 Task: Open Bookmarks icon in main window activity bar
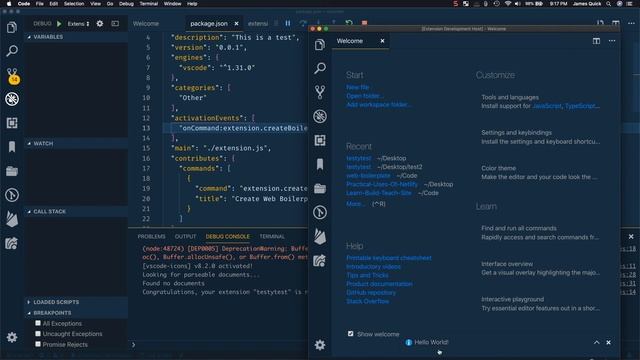pos(12,147)
